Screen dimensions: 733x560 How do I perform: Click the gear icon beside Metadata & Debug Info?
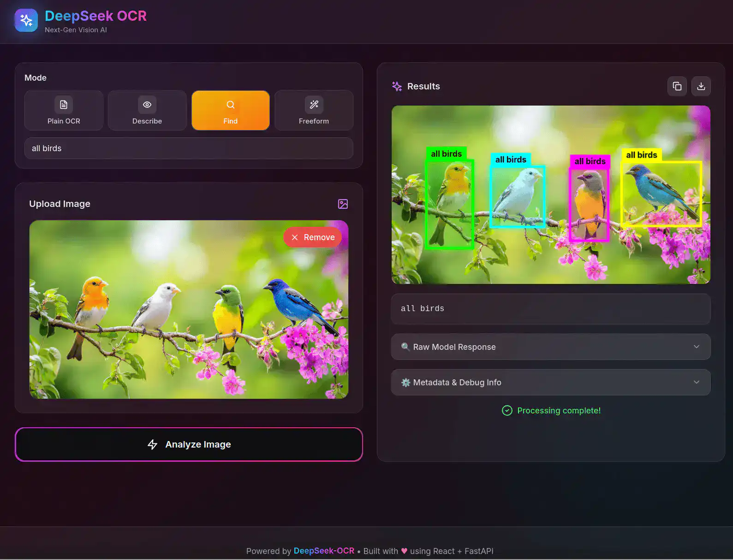click(405, 382)
